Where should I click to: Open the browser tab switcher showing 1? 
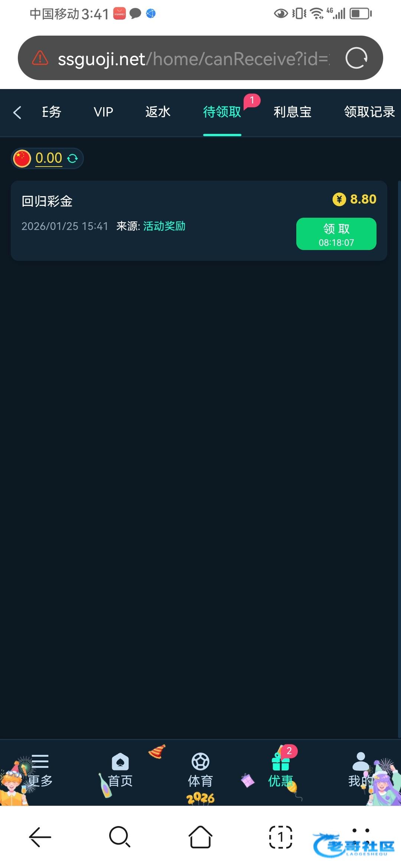(281, 837)
